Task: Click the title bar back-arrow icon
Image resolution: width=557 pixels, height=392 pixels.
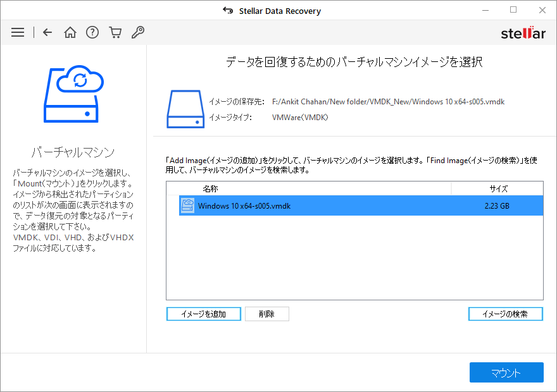Action: [x=228, y=11]
